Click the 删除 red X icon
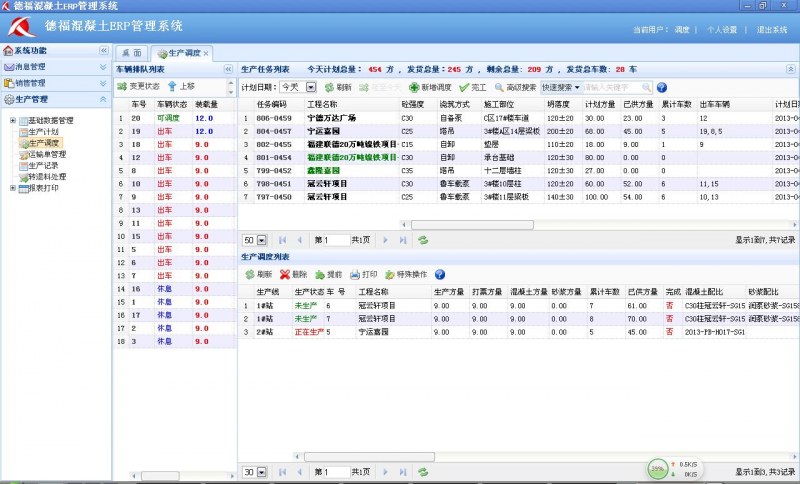This screenshot has width=800, height=484. (285, 274)
